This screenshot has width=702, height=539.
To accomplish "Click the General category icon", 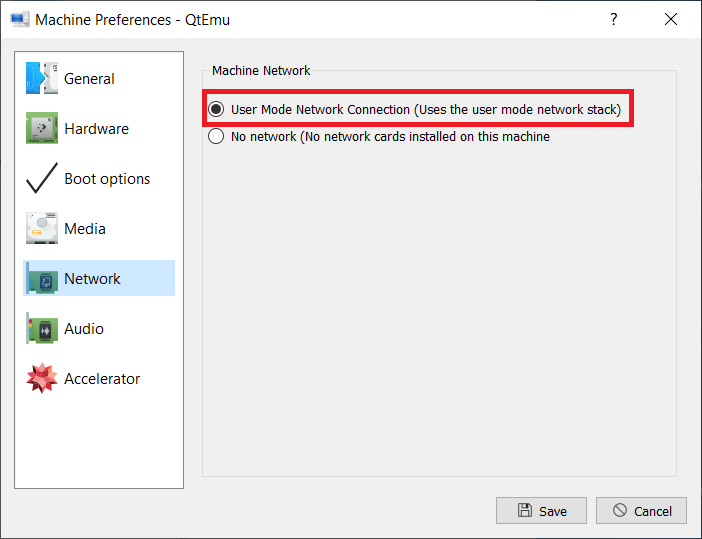I will tap(41, 79).
